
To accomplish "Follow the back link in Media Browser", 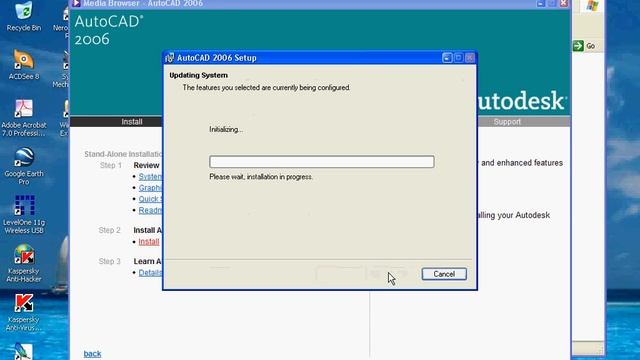I will pos(92,354).
